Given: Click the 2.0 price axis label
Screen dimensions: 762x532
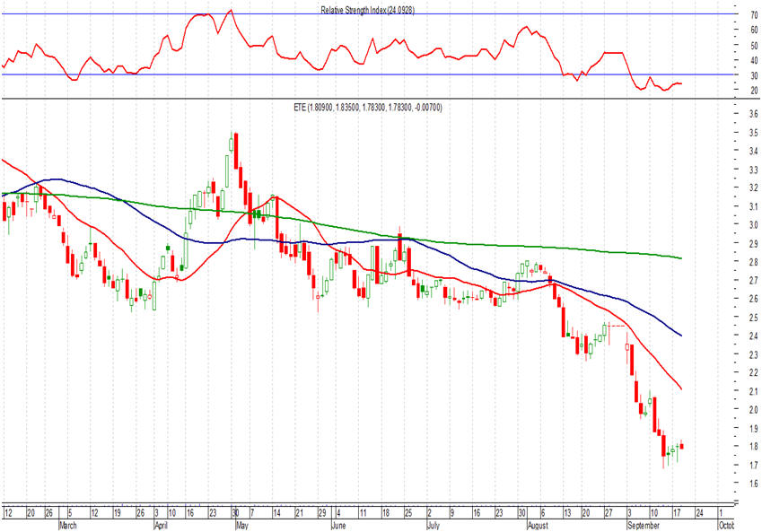Looking at the screenshot, I should 753,410.
